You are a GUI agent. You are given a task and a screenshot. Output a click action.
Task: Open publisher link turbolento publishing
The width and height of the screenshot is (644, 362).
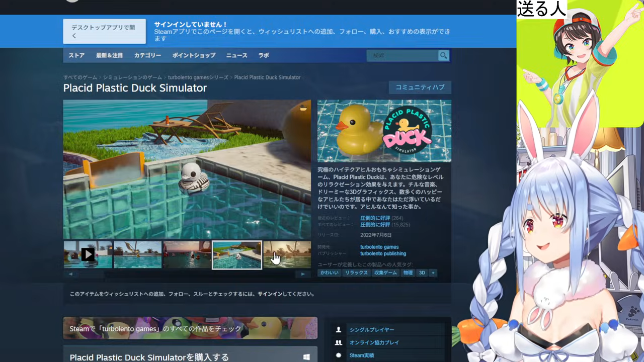pyautogui.click(x=383, y=253)
